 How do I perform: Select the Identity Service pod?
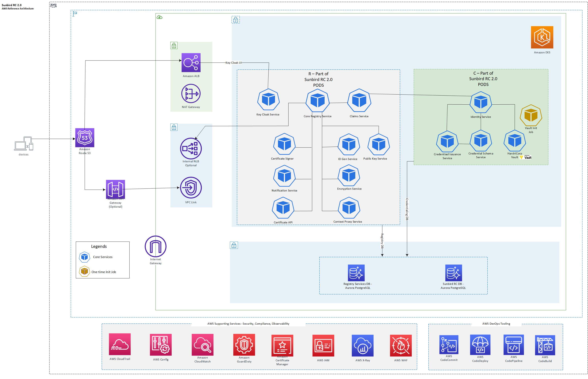[481, 102]
